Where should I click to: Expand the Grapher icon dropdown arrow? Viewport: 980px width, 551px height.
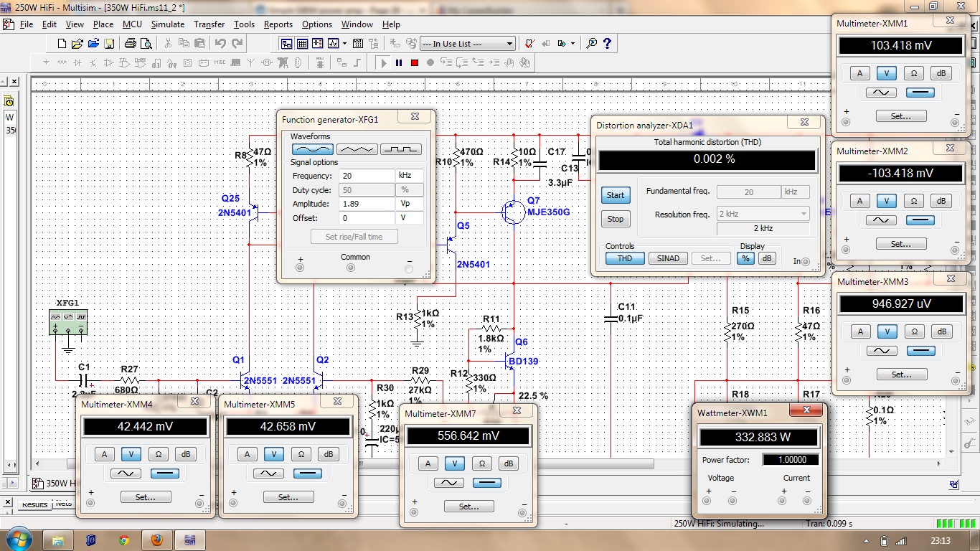(345, 44)
